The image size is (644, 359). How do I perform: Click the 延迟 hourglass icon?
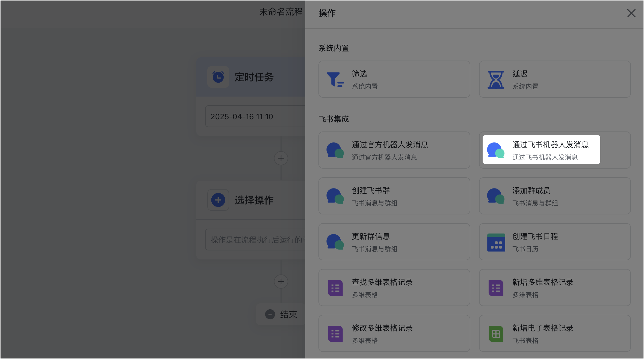(496, 80)
